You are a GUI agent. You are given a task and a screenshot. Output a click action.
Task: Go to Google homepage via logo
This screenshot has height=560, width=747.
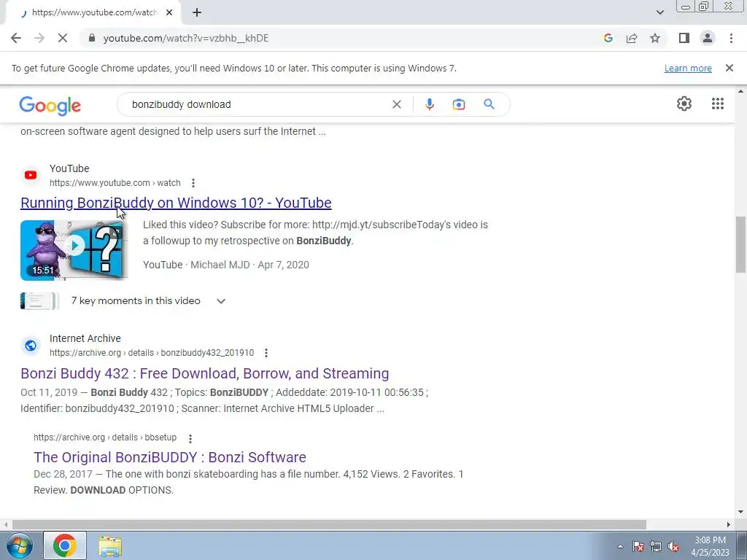(50, 105)
